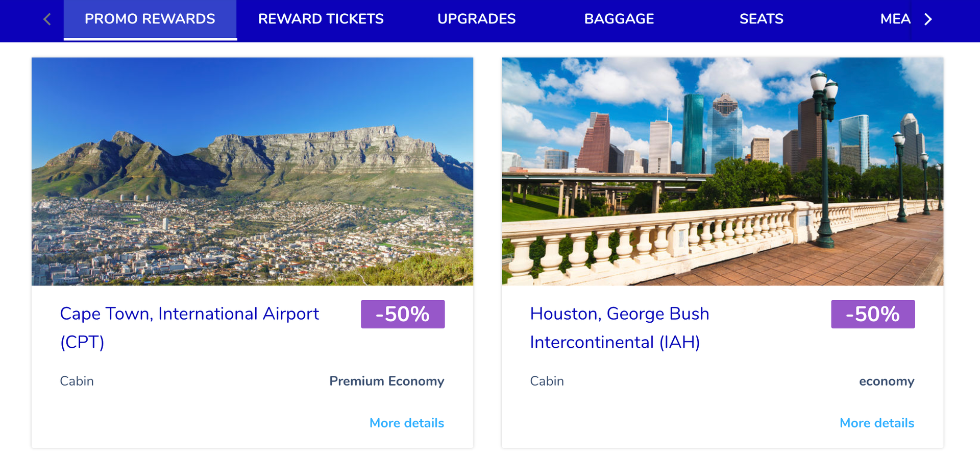The width and height of the screenshot is (980, 455).
Task: Select the BAGGAGE tab
Action: coord(619,19)
